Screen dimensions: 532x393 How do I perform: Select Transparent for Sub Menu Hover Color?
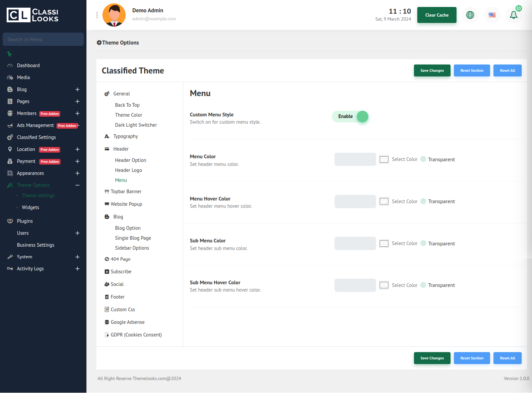(423, 285)
